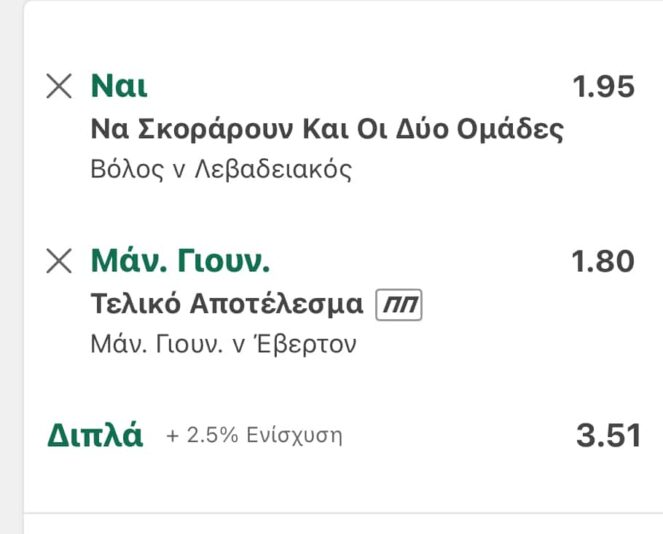The height and width of the screenshot is (534, 663).
Task: Select the green Ναι selection title
Action: tap(119, 87)
